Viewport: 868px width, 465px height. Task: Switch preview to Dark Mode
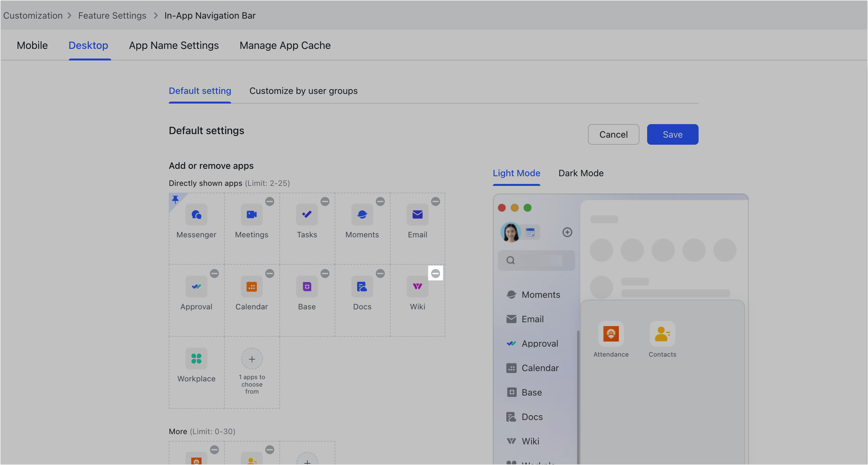[581, 173]
